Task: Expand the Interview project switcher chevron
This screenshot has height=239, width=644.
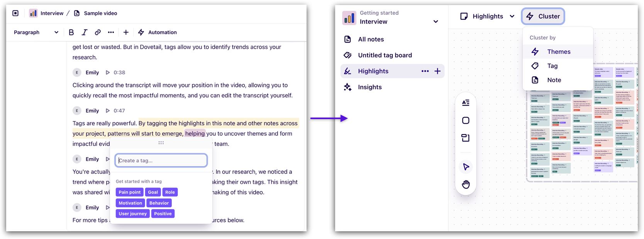Action: click(436, 22)
